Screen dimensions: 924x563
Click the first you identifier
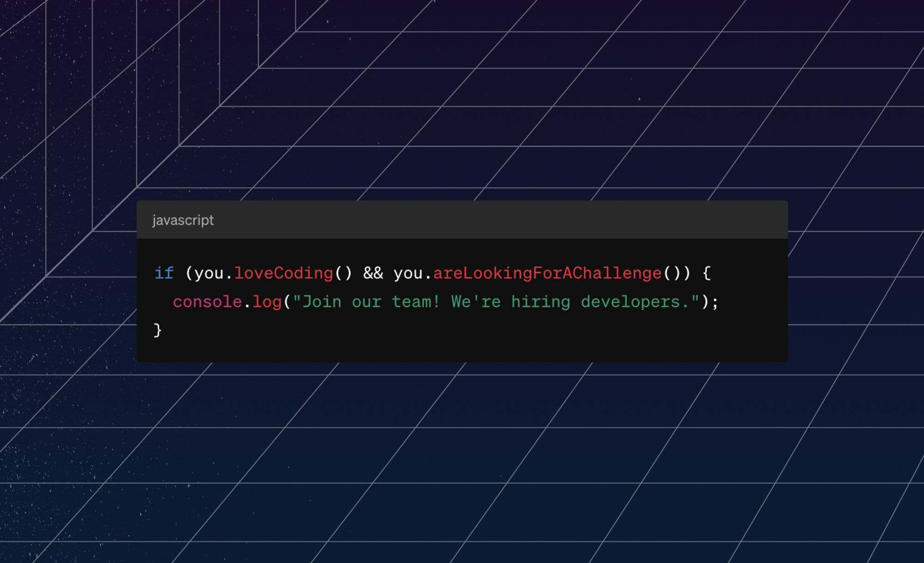(209, 273)
